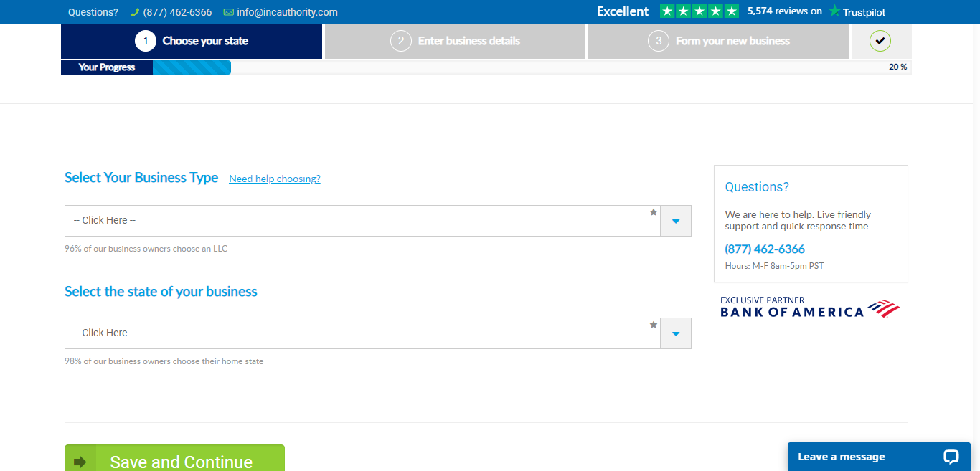Click the 98% choose their home state hint
The width and height of the screenshot is (980, 471).
(x=164, y=361)
